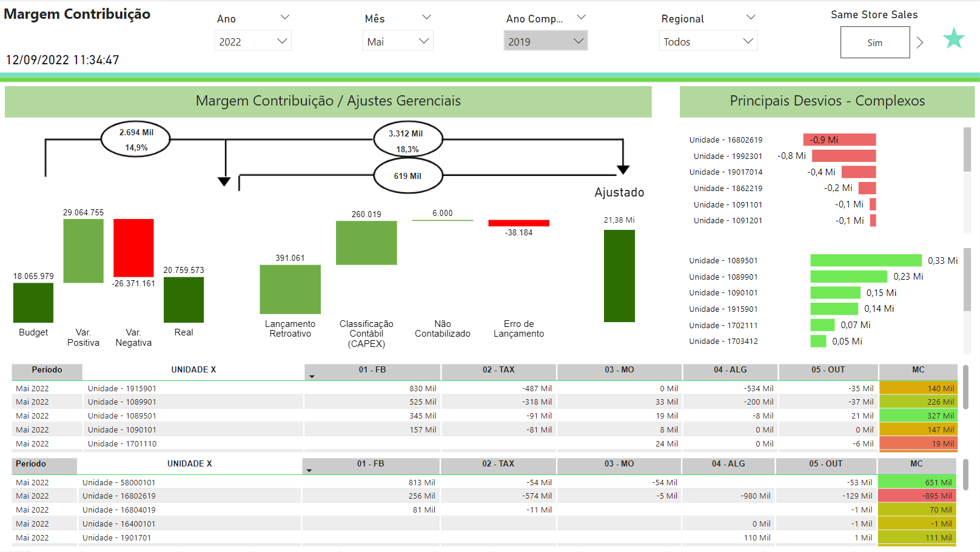This screenshot has height=552, width=980.
Task: Click the next arrow beside Sim button
Action: coord(920,42)
